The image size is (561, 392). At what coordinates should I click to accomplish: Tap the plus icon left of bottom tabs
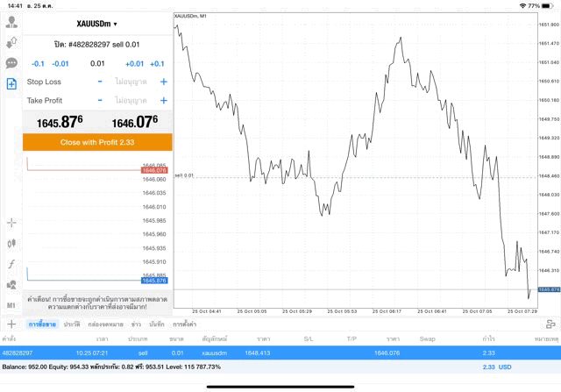(x=11, y=324)
